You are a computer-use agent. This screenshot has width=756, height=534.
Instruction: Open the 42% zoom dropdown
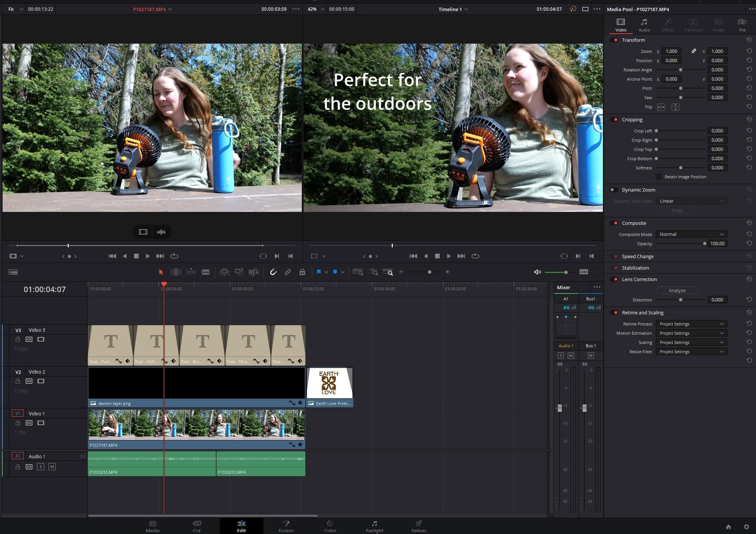click(316, 9)
